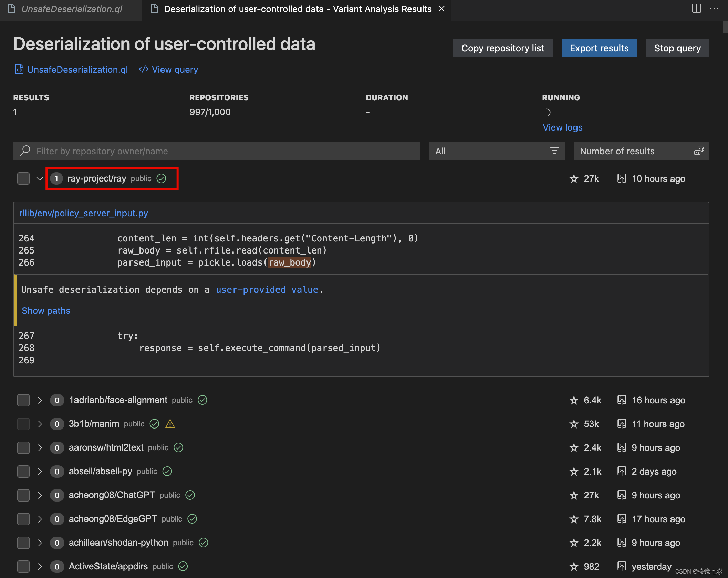
Task: Open the View logs link
Action: 563,127
